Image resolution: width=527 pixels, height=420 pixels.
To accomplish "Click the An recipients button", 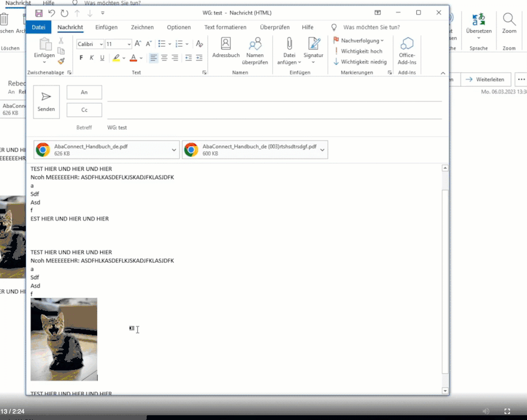I will pos(84,92).
